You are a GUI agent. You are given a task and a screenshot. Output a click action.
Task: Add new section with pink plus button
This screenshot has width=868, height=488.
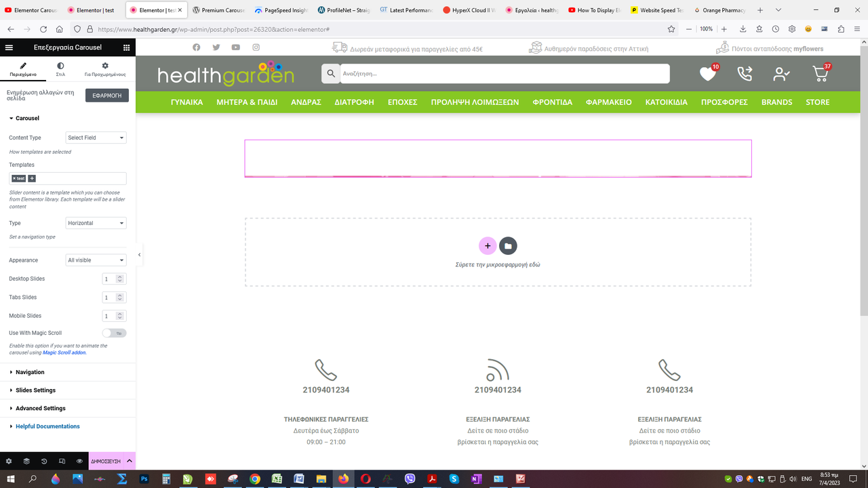(x=488, y=246)
